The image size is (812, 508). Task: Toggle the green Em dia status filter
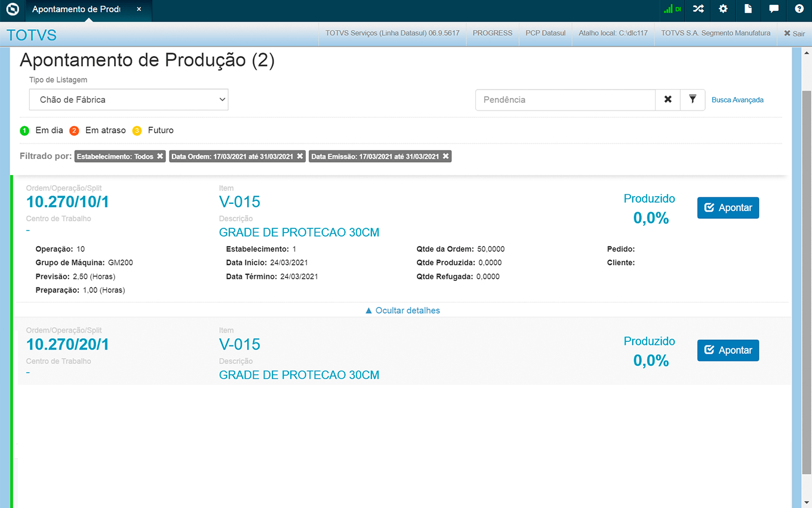(x=24, y=130)
